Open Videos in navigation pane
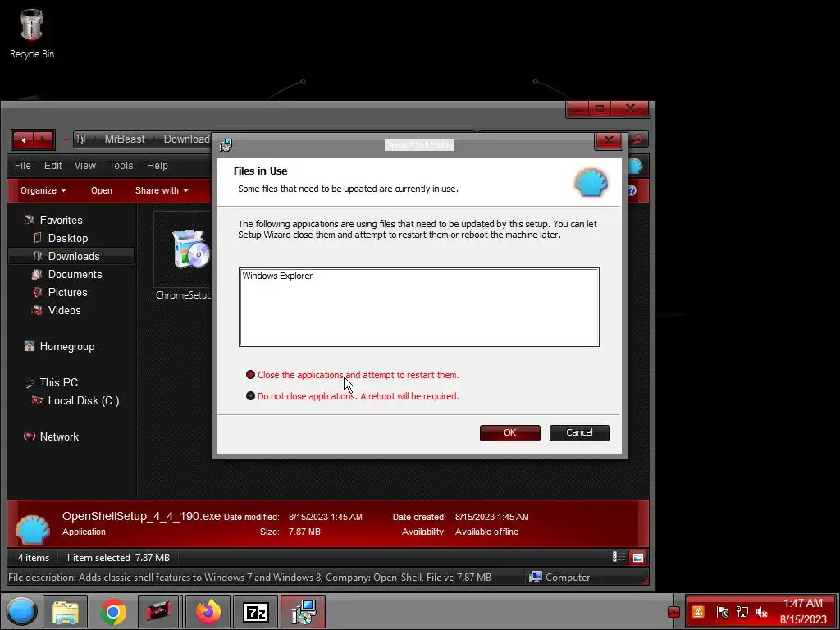Screen dimensions: 840x630 (x=64, y=311)
